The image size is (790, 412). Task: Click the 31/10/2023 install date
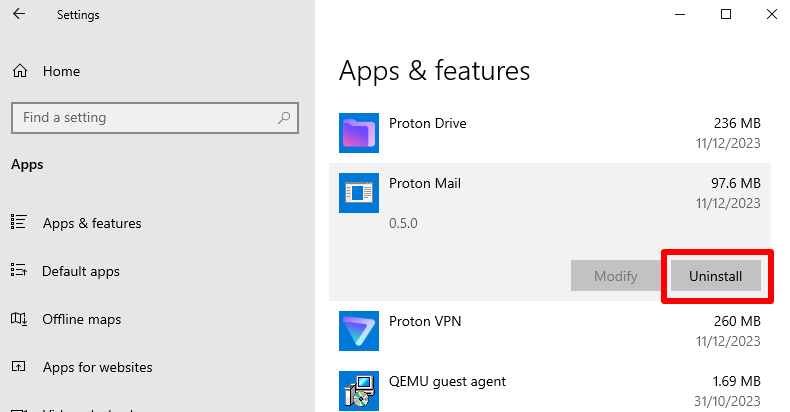coord(727,401)
